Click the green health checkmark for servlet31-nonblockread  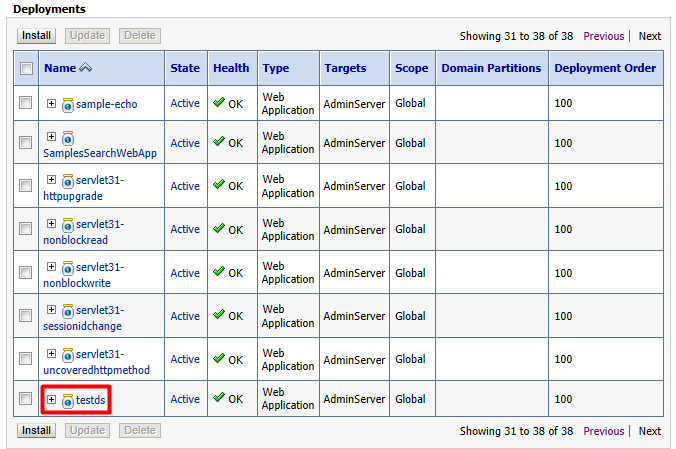[x=219, y=228]
